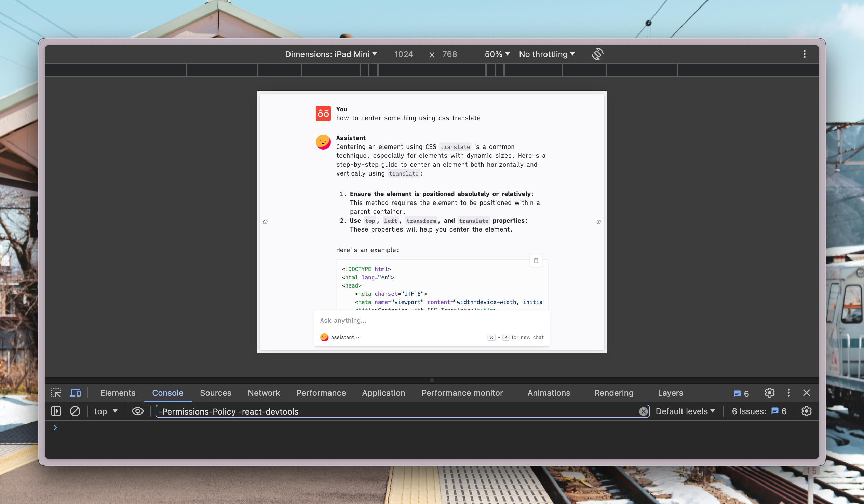
Task: Open console settings gear icon
Action: point(806,411)
